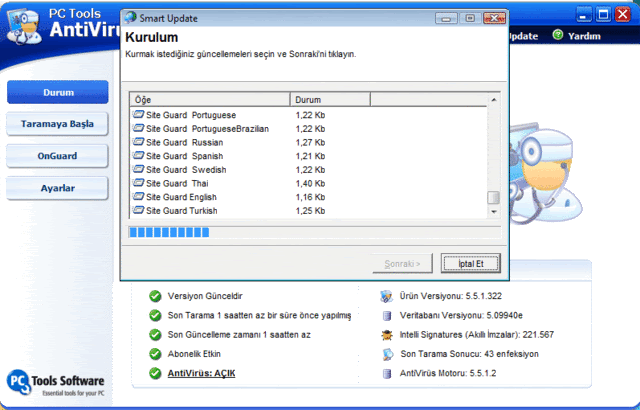Click the Son Tarama Sonucu icon
Image resolution: width=640 pixels, height=410 pixels.
point(387,354)
